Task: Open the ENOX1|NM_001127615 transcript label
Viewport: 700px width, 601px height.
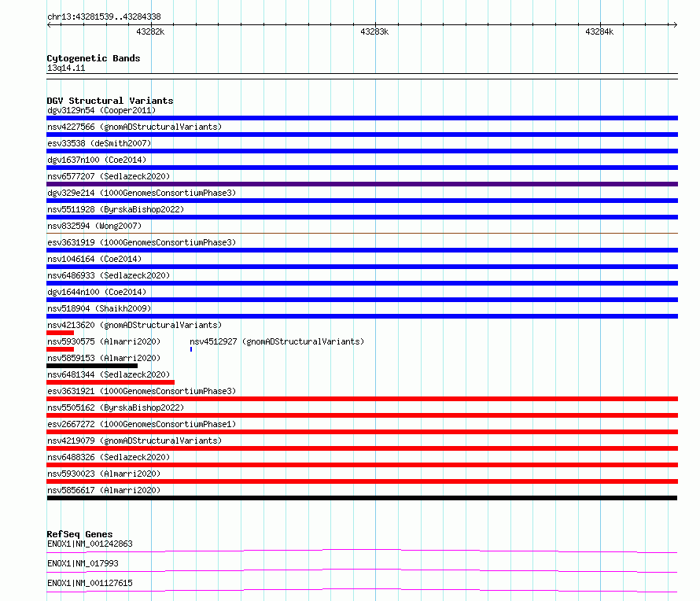Action: coord(90,583)
